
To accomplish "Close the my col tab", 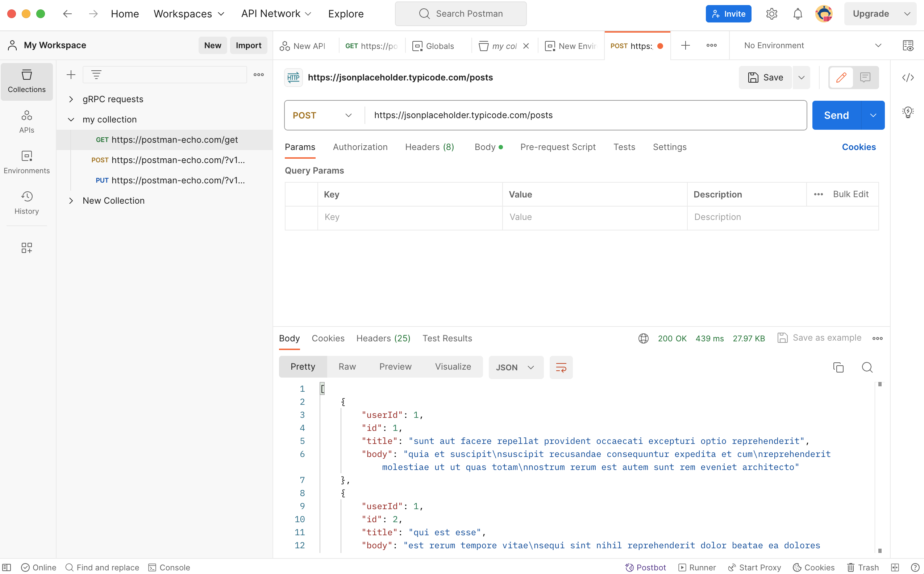I will tap(526, 46).
